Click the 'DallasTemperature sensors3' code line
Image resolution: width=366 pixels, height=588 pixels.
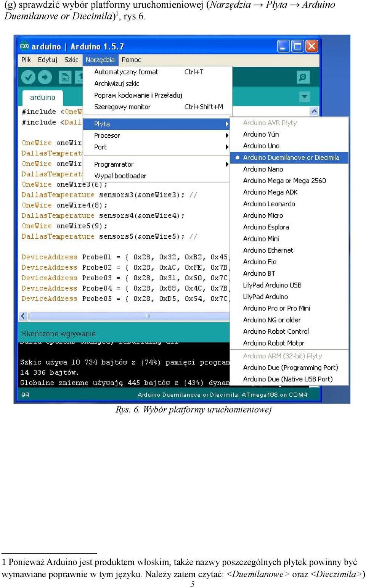pos(109,195)
